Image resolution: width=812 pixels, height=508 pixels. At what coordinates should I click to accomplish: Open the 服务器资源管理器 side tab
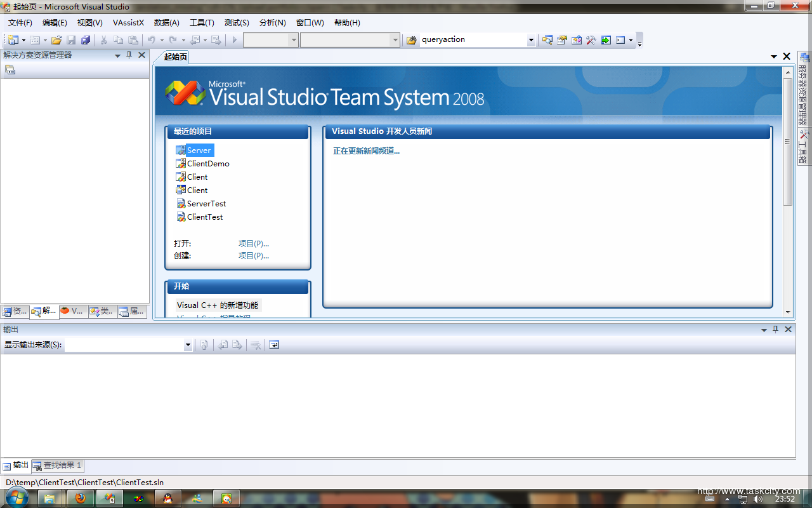(x=804, y=88)
